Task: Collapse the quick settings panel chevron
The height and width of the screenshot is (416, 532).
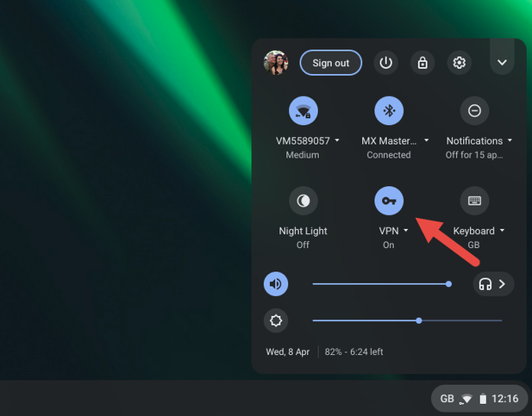Action: [x=502, y=62]
